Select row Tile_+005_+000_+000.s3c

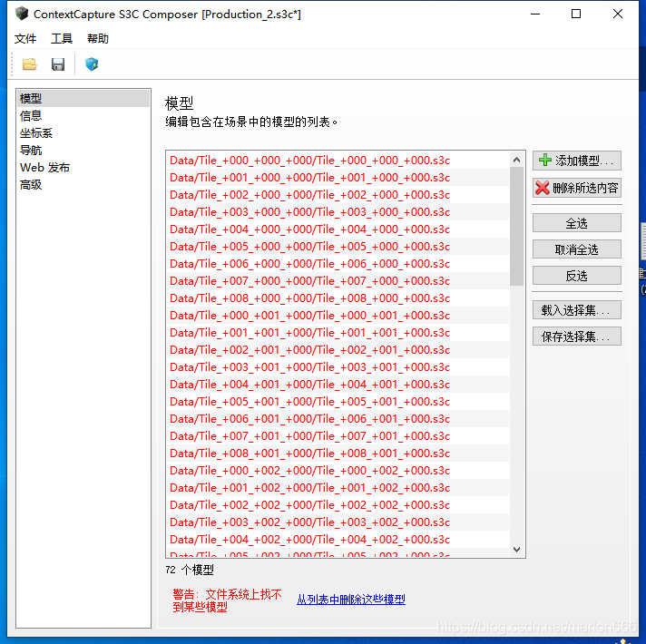point(338,247)
